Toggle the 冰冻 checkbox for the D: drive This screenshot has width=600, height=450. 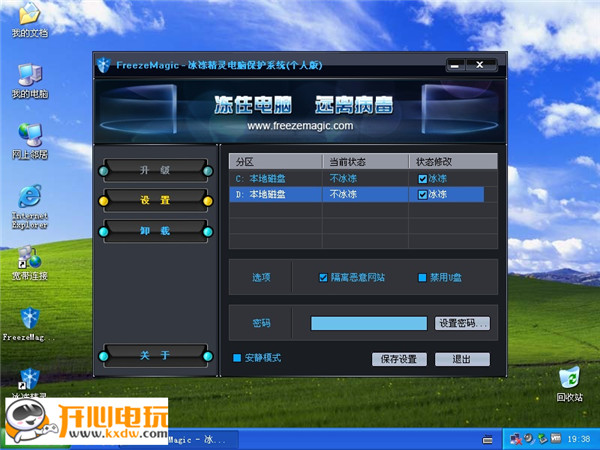coord(423,195)
